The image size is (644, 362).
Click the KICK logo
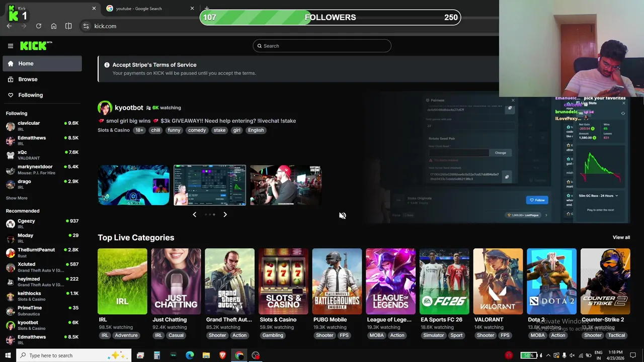pos(36,46)
